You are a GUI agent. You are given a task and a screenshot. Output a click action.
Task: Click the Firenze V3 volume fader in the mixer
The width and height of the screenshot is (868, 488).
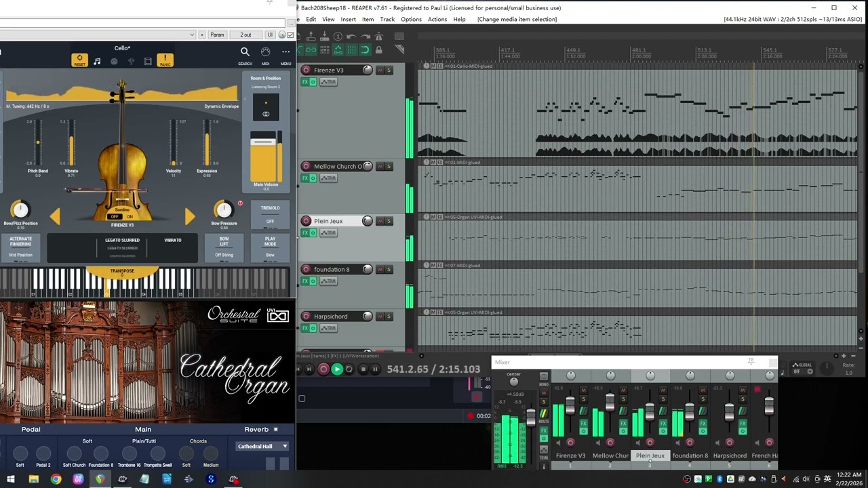tap(570, 405)
